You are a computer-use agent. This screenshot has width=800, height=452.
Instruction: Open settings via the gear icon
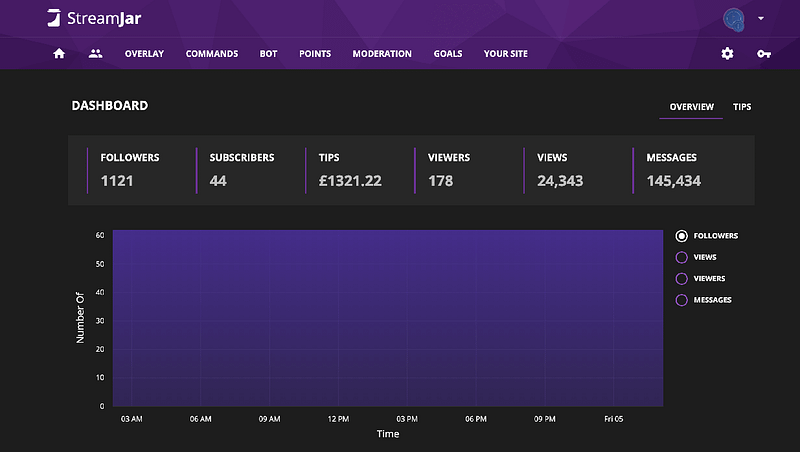(727, 54)
